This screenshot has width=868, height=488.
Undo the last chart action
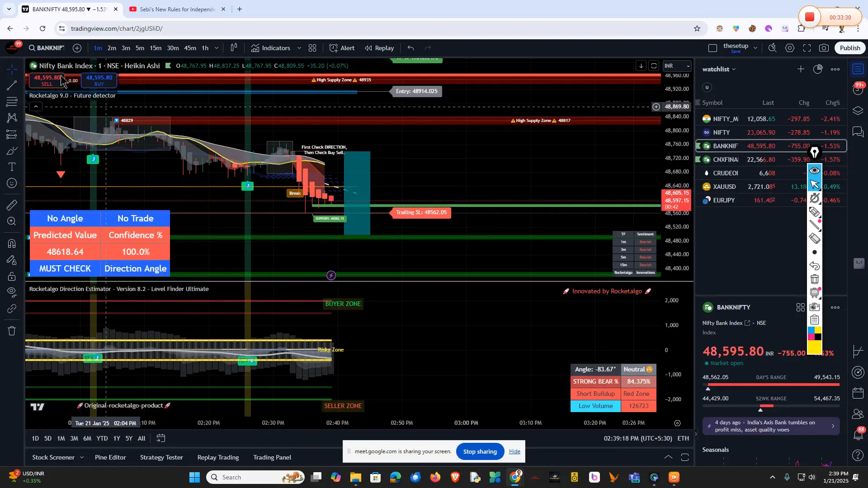(x=410, y=48)
